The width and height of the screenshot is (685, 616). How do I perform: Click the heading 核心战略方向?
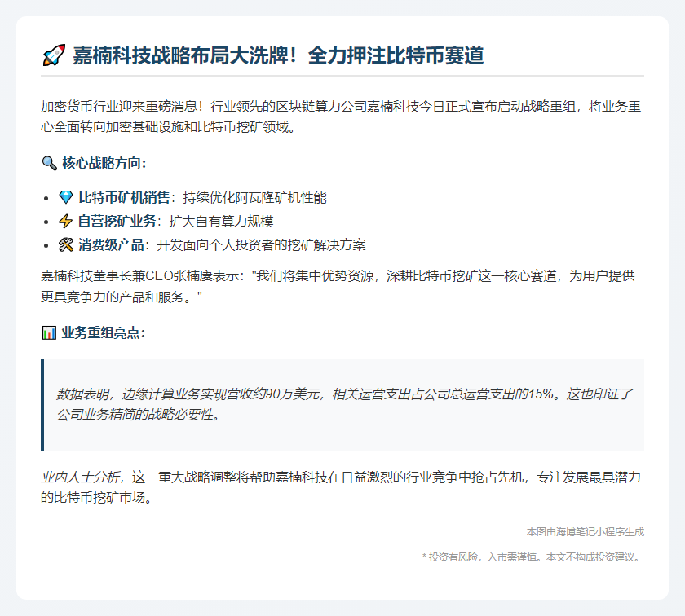104,163
